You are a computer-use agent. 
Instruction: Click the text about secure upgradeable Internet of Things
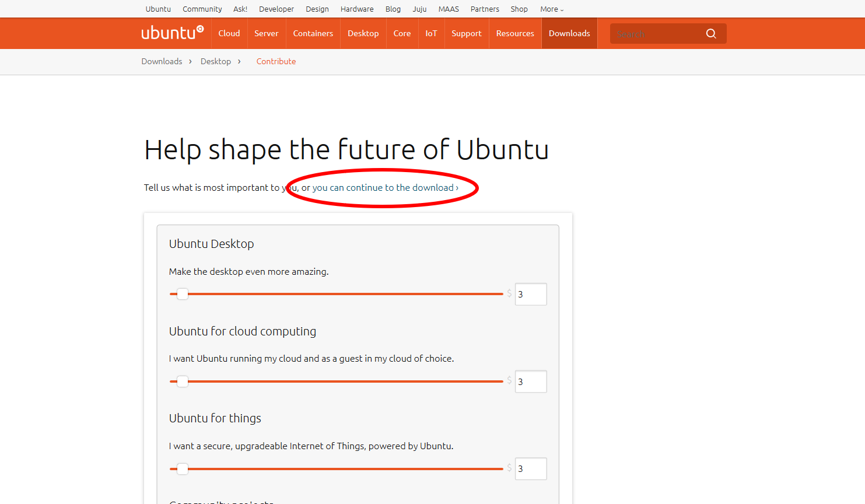[311, 446]
